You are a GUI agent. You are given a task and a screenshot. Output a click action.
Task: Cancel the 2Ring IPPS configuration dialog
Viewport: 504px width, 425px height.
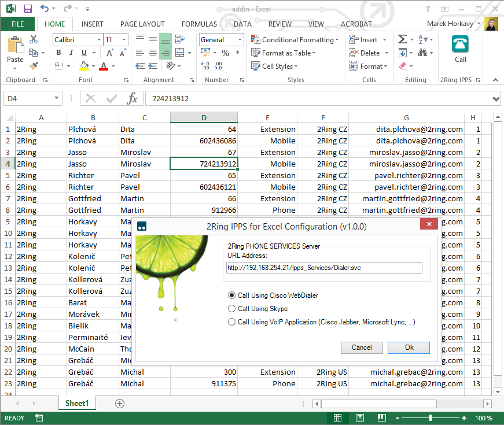(x=362, y=348)
